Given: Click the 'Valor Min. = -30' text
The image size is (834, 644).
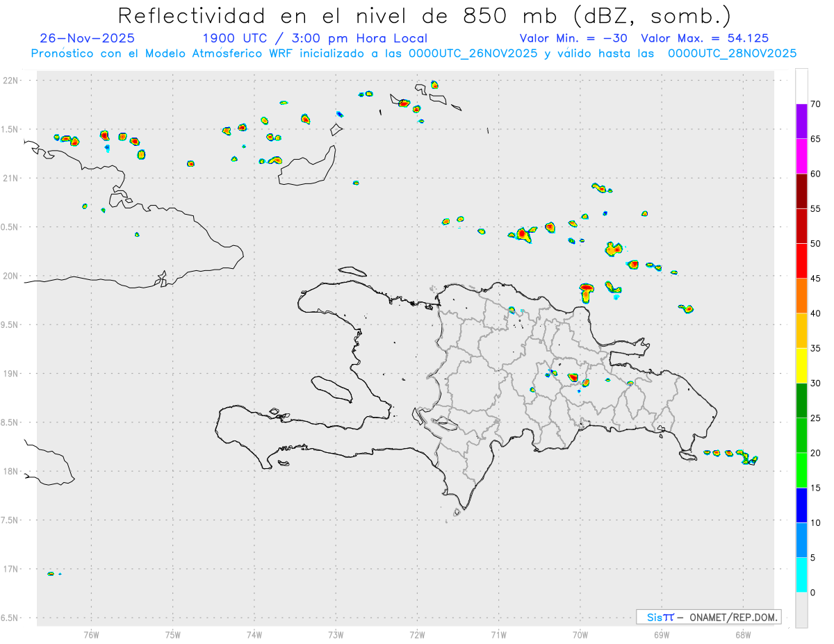Looking at the screenshot, I should (x=575, y=39).
